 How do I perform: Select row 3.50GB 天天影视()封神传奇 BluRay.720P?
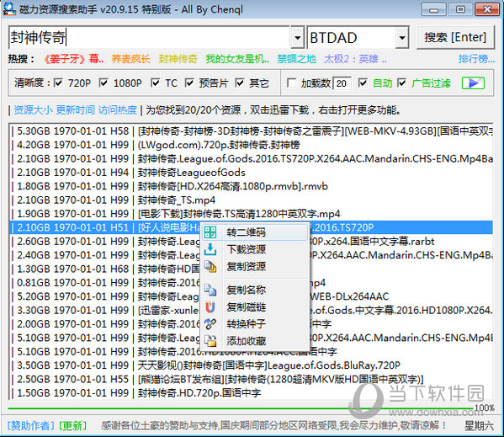pos(252,365)
